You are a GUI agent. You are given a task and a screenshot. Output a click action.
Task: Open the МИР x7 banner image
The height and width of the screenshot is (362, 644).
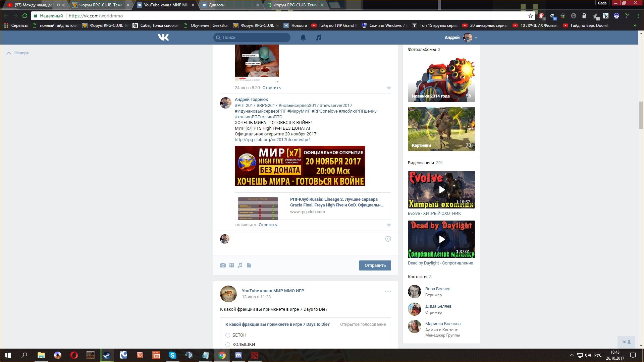pos(300,166)
